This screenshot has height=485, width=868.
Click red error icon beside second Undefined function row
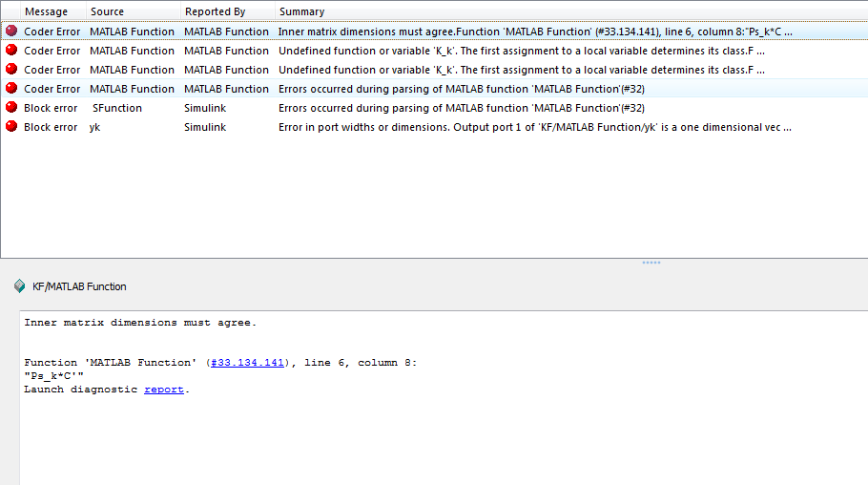coord(11,70)
